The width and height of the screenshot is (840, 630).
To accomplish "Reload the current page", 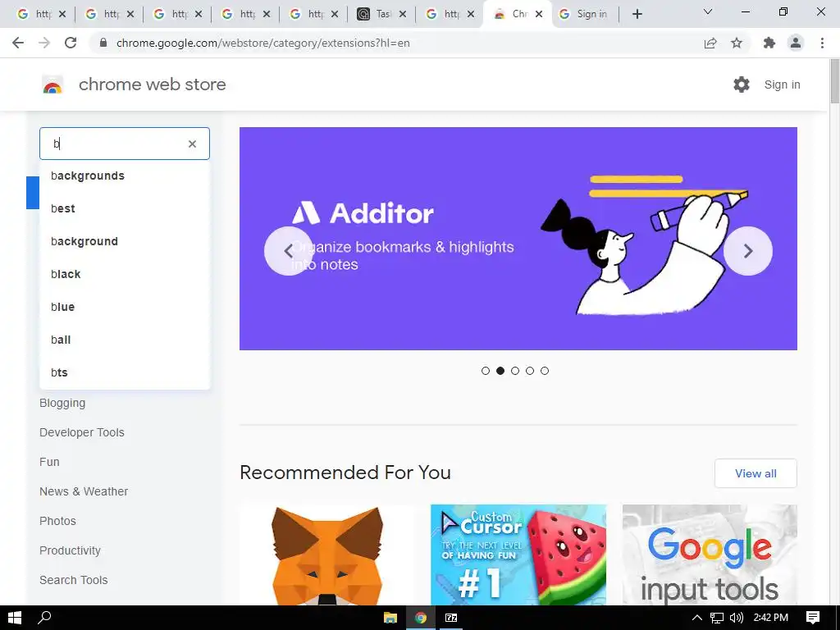I will (x=71, y=43).
